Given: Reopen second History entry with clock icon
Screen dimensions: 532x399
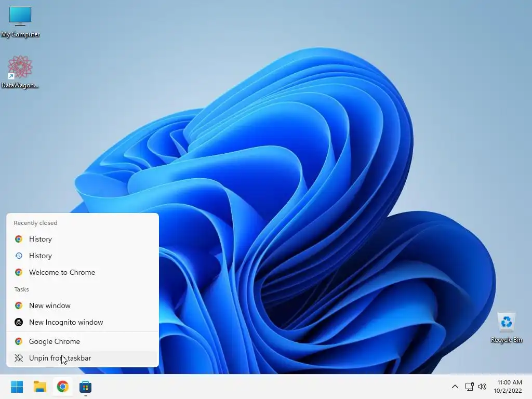Looking at the screenshot, I should pyautogui.click(x=83, y=256).
